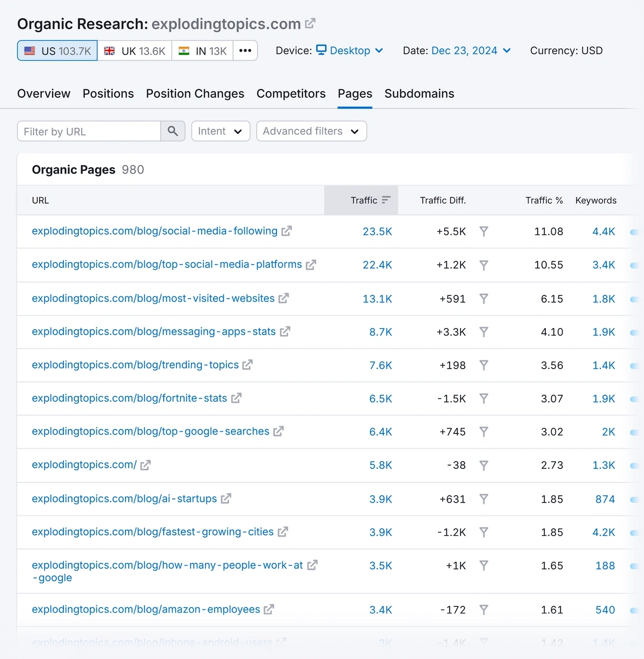Switch to the Subdomains tab
The image size is (644, 659).
tap(419, 93)
